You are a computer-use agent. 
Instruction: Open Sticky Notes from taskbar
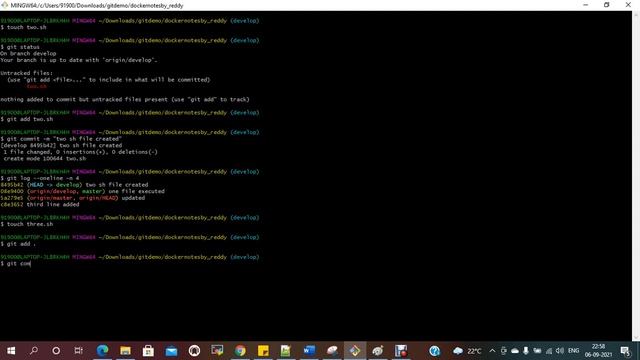point(263,351)
